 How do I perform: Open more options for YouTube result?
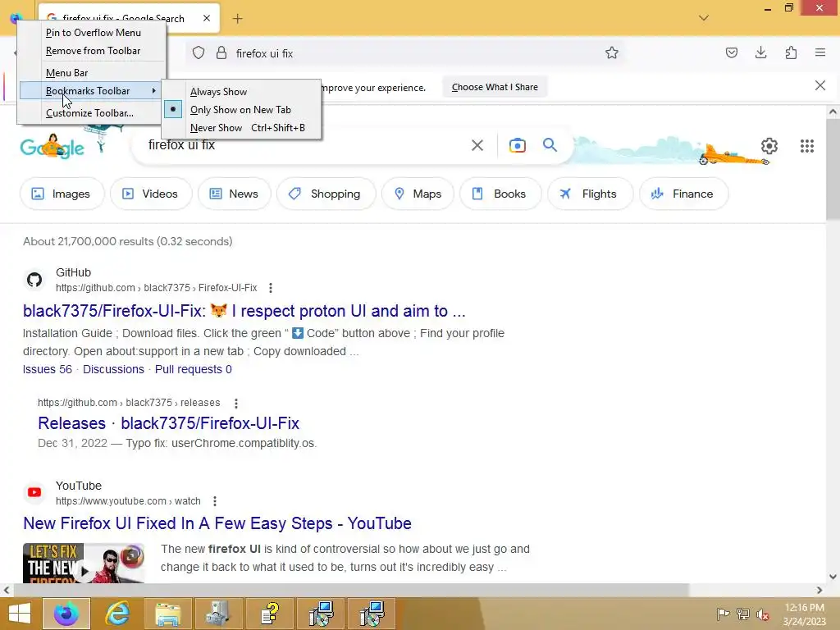click(x=215, y=501)
